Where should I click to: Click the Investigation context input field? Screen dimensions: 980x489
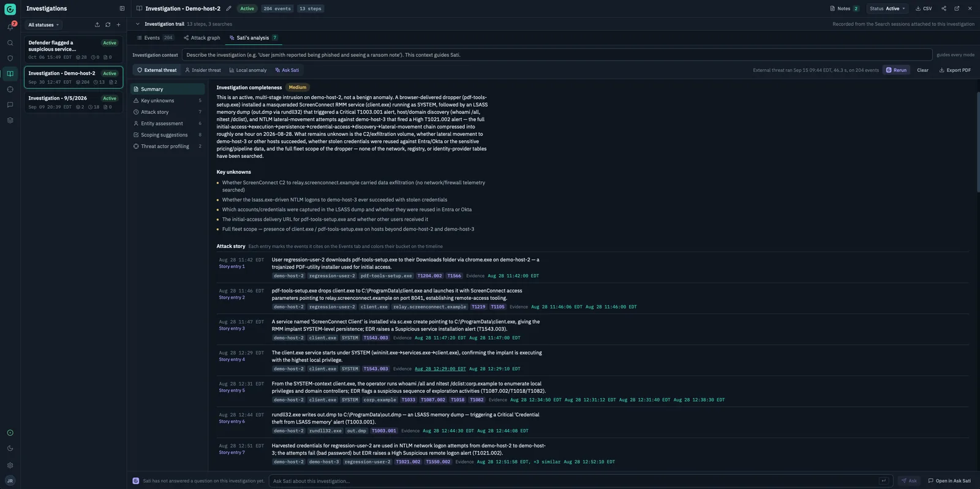coord(557,55)
